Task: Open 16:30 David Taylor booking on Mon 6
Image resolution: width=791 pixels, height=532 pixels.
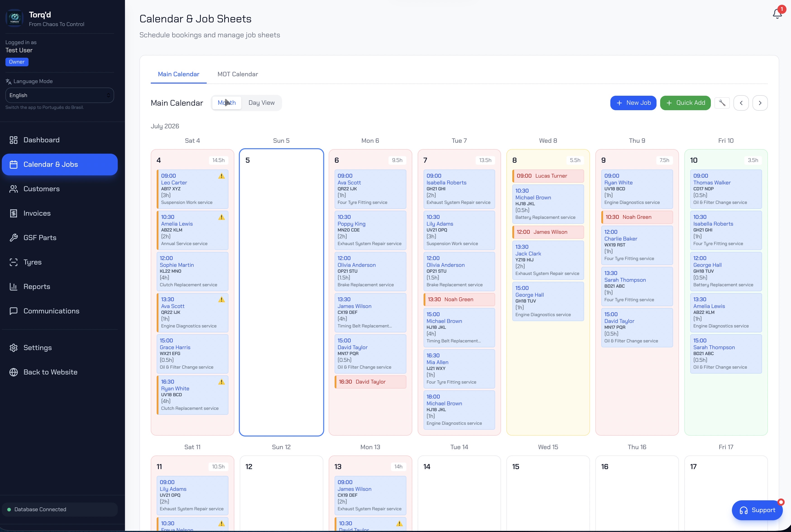Action: [x=370, y=382]
